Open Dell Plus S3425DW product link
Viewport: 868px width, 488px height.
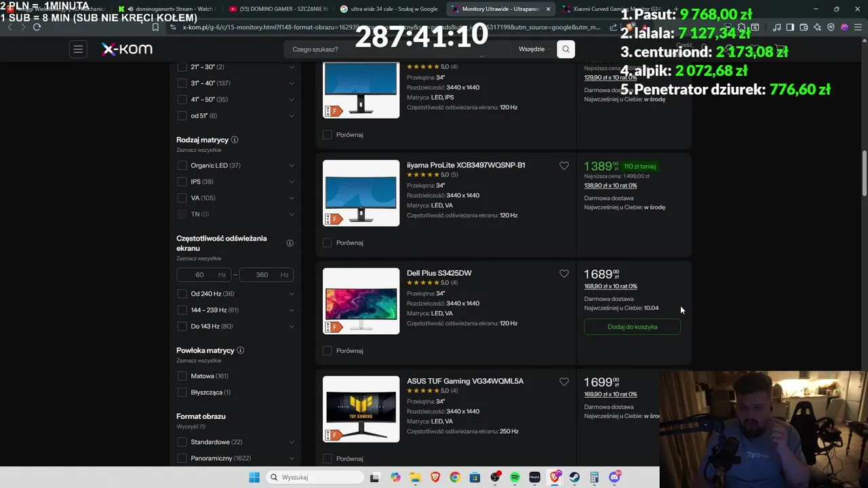tap(439, 273)
